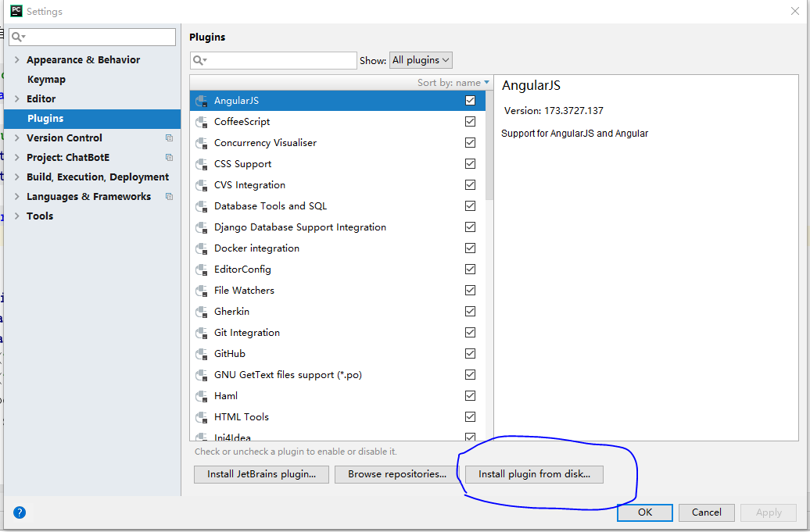Uncheck the CoffeeScript plugin
810x532 pixels.
pos(470,121)
